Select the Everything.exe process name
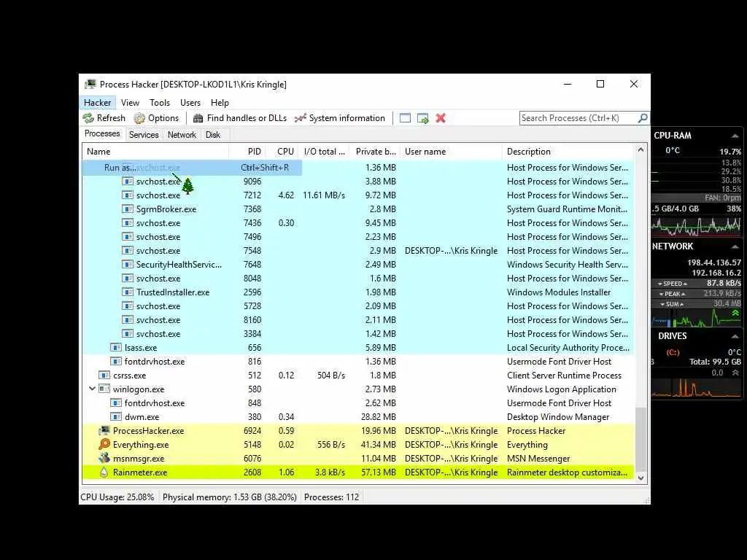 point(141,445)
